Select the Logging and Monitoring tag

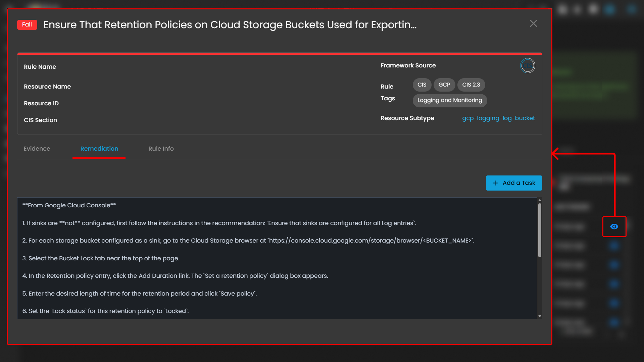(x=449, y=100)
